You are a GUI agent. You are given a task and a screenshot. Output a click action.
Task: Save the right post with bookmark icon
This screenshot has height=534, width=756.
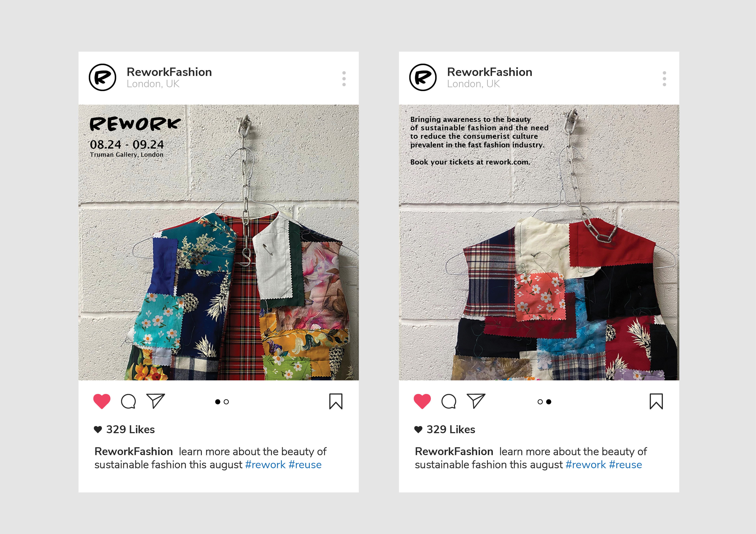click(656, 401)
